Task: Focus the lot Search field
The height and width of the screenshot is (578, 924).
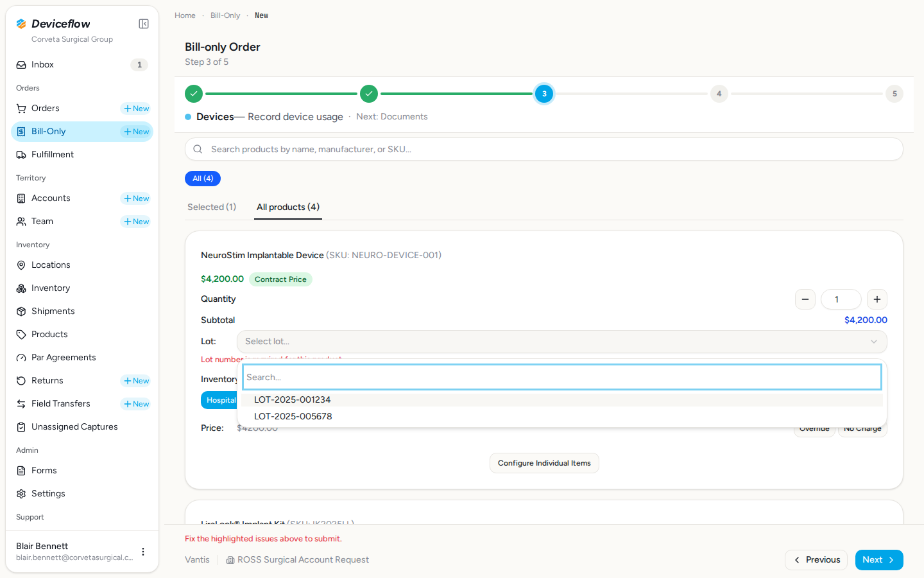Action: (562, 377)
